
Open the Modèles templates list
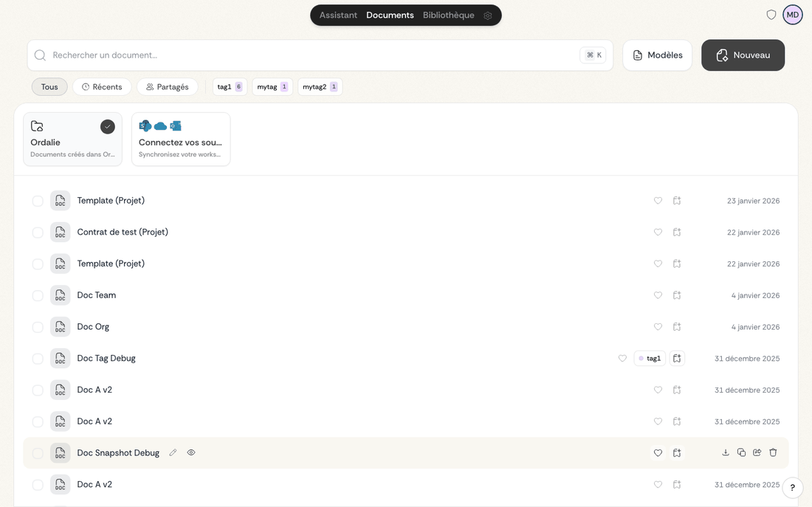(657, 55)
